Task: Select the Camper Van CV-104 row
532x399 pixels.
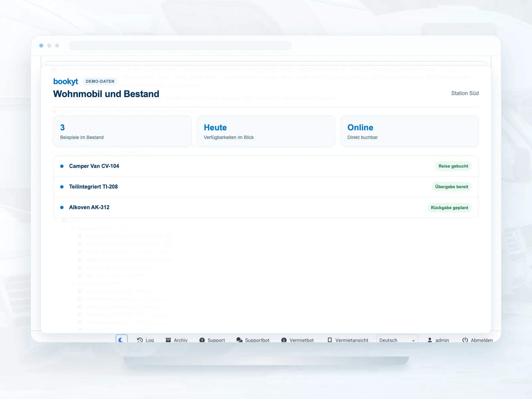Action: [x=266, y=166]
